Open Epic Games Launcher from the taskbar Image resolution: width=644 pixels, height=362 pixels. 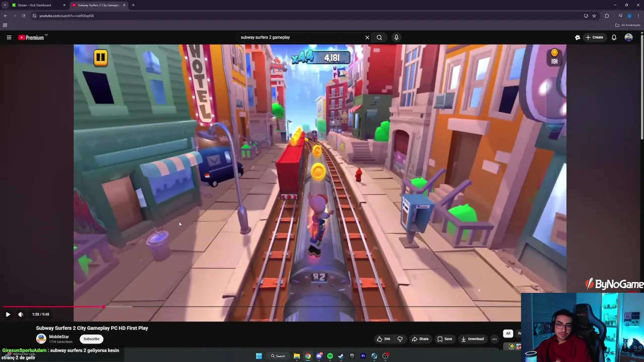(352, 356)
